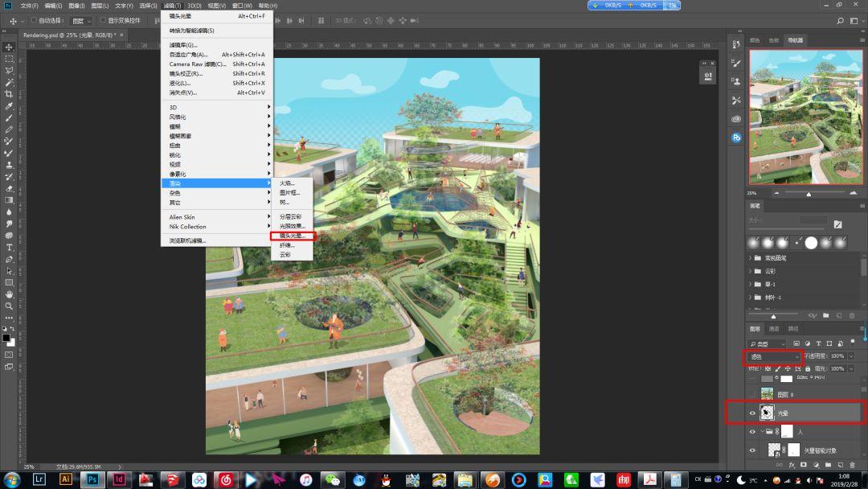Select the Pen tool
868x489 pixels.
(x=9, y=259)
